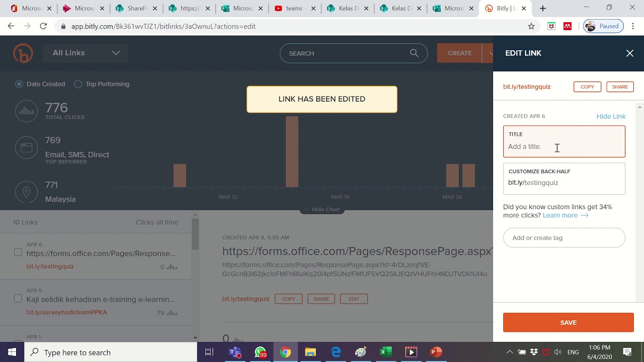Click the stats icon beside bit.ly/testingquiz

pyautogui.click(x=172, y=267)
